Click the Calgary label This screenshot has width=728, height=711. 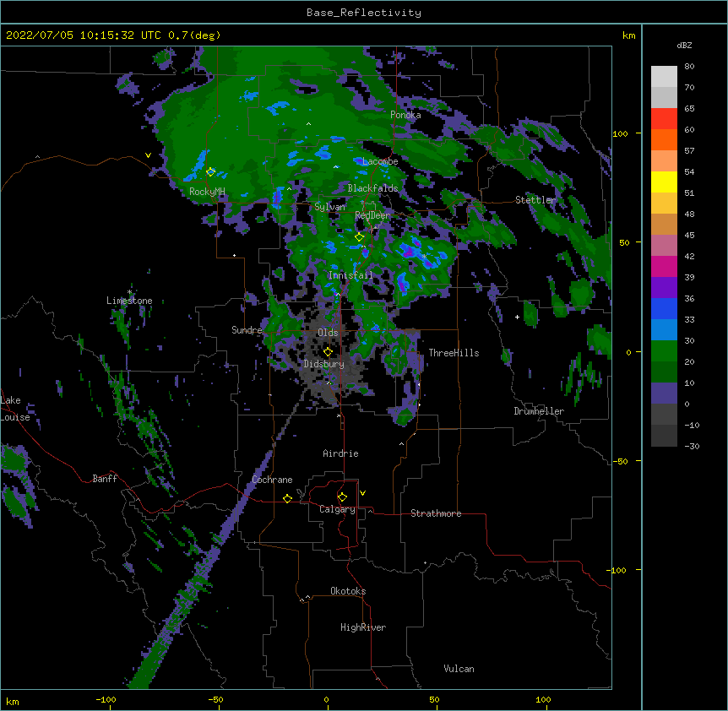coord(337,509)
